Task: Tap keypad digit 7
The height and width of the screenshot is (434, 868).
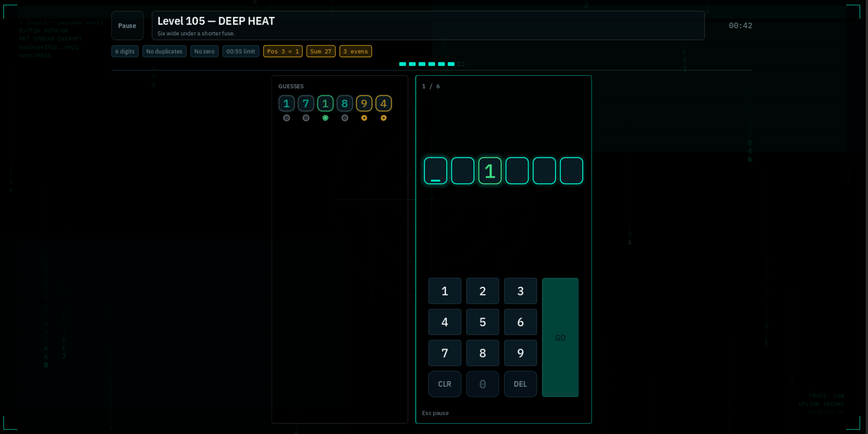Action: (444, 353)
